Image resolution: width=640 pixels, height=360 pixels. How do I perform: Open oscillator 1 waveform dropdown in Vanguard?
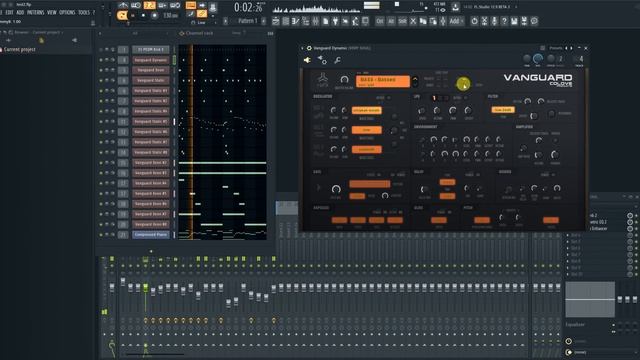[367, 111]
